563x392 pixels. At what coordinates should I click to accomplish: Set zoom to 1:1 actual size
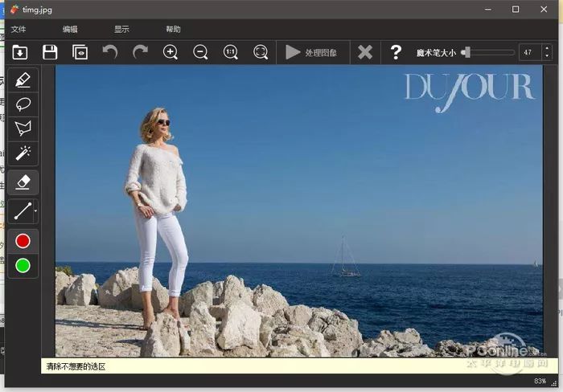(231, 52)
